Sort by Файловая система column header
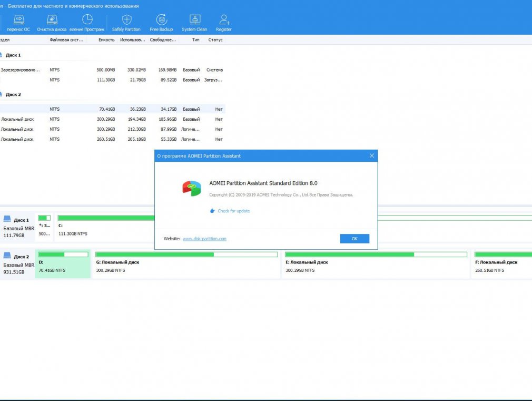 click(66, 40)
